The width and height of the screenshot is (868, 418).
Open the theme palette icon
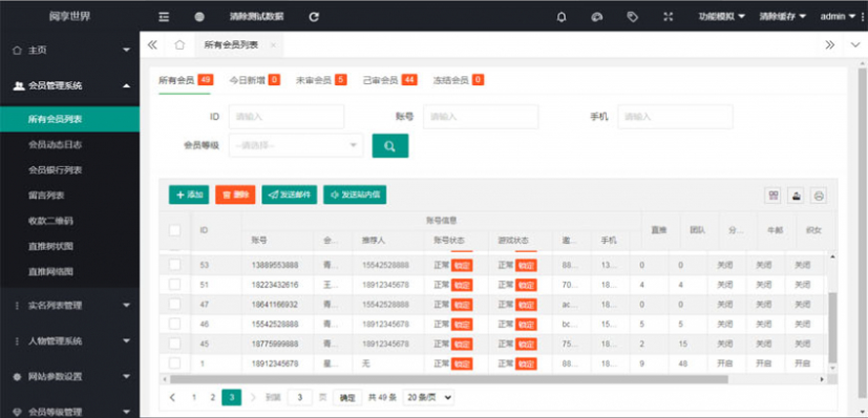[596, 17]
